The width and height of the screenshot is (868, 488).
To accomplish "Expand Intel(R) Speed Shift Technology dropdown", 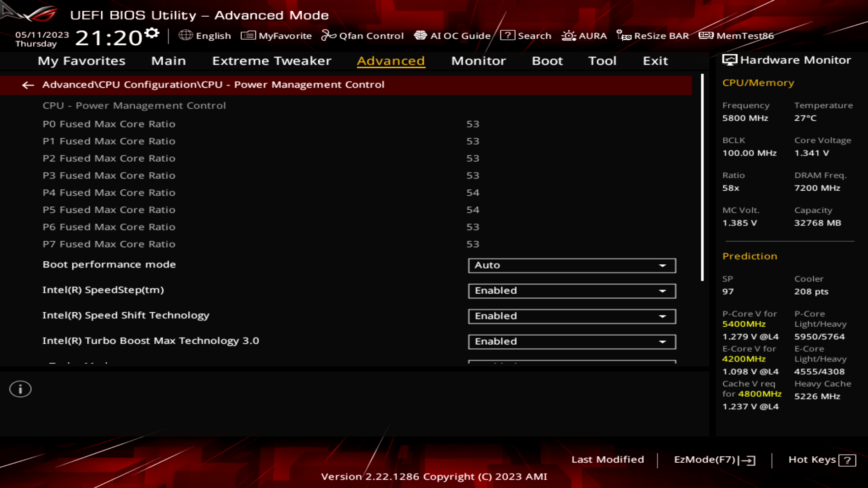I will (662, 316).
